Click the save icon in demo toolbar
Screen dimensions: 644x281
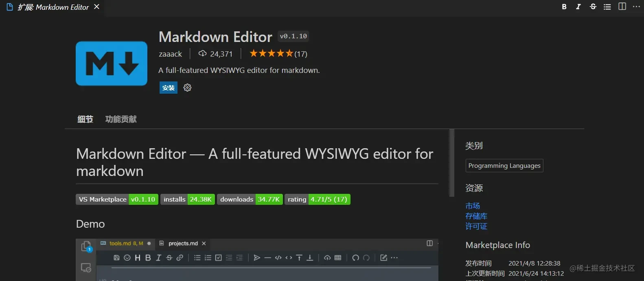116,258
